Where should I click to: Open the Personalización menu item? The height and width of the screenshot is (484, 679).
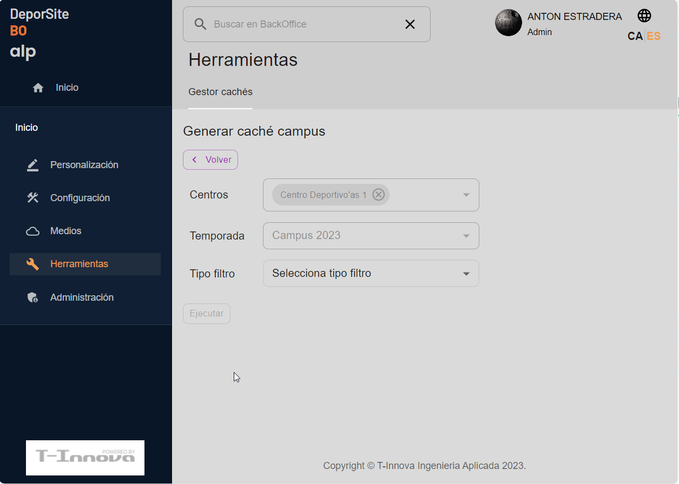coord(85,165)
